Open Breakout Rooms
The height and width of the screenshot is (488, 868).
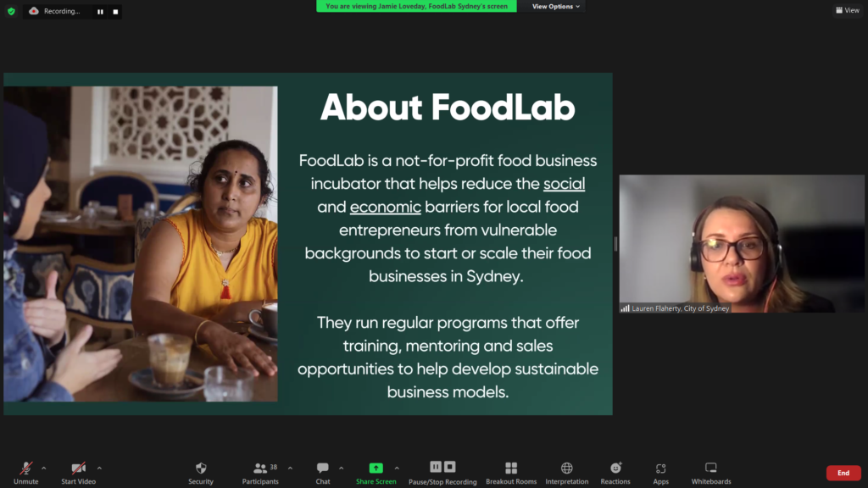[511, 473]
